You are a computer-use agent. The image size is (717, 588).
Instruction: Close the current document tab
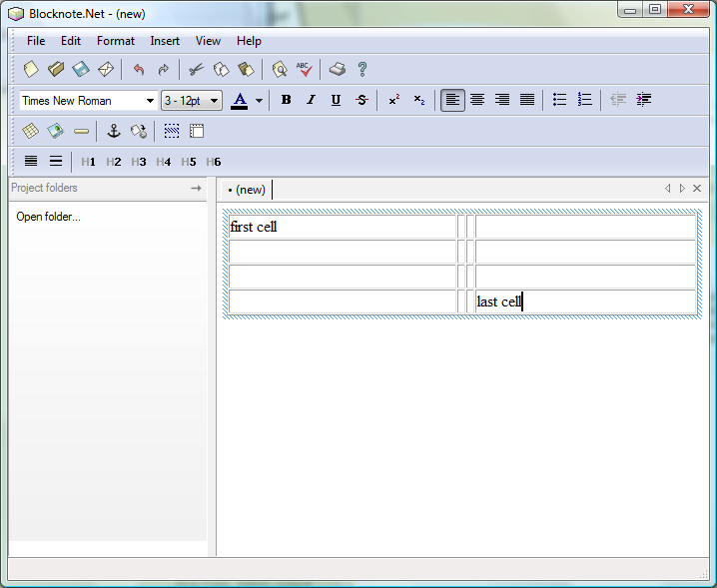pyautogui.click(x=697, y=188)
